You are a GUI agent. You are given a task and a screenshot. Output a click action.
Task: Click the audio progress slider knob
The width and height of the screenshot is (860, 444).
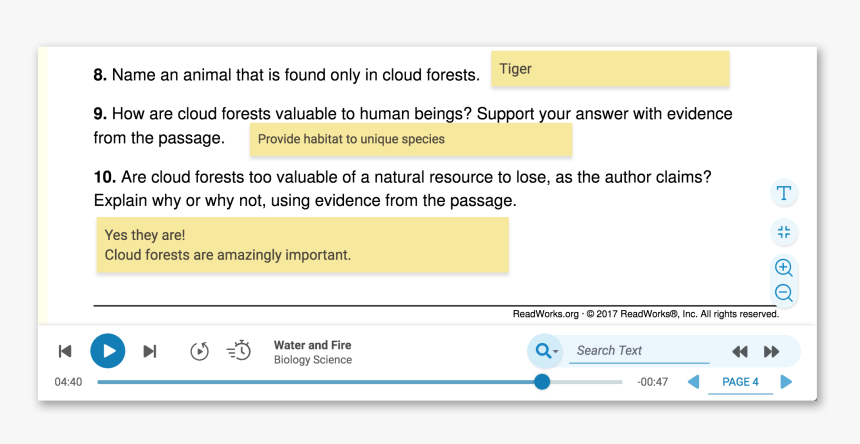[542, 382]
